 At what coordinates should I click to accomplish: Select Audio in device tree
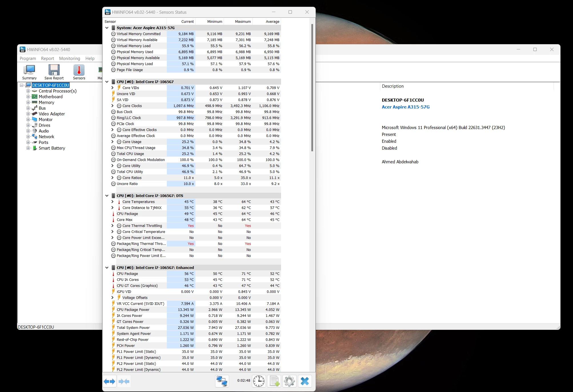point(44,131)
